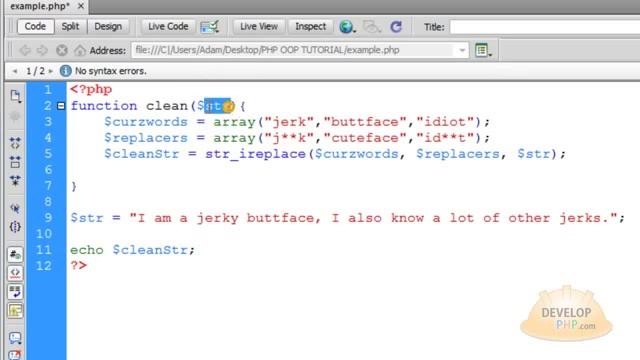Select the example.php document tab
The height and width of the screenshot is (360, 640).
(x=40, y=6)
